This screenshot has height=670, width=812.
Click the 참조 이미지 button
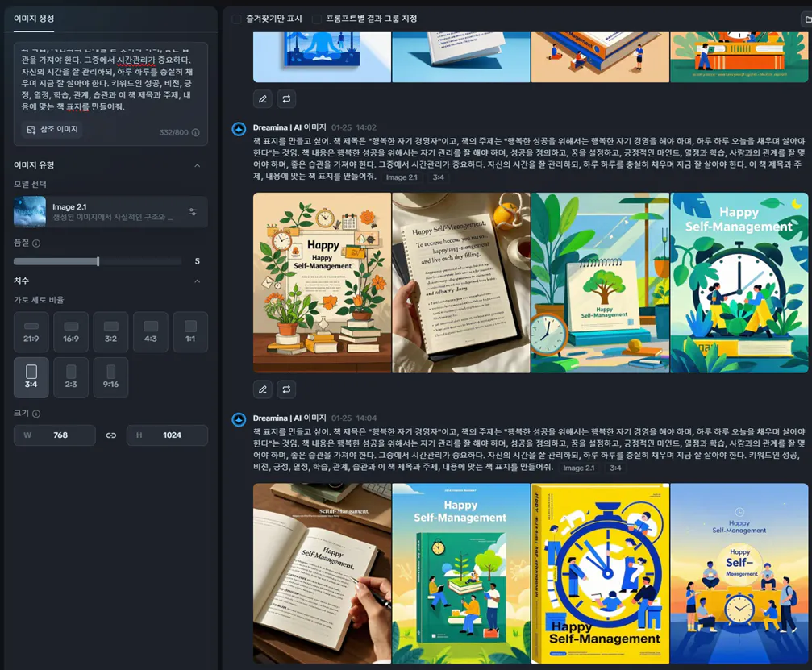(52, 130)
